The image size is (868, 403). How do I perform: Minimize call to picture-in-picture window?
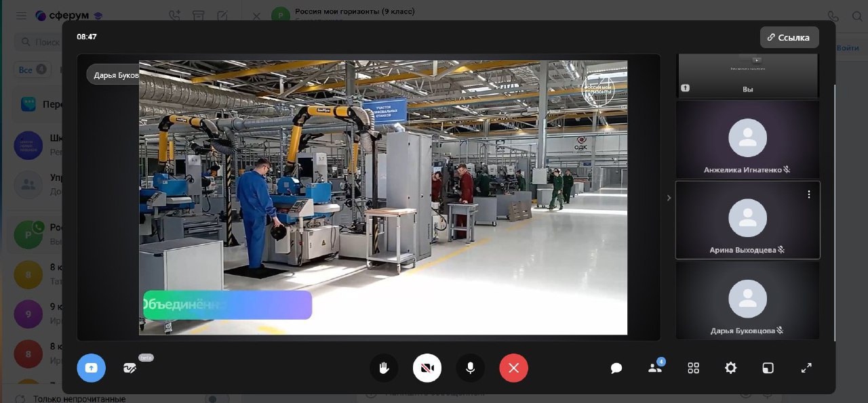point(768,368)
